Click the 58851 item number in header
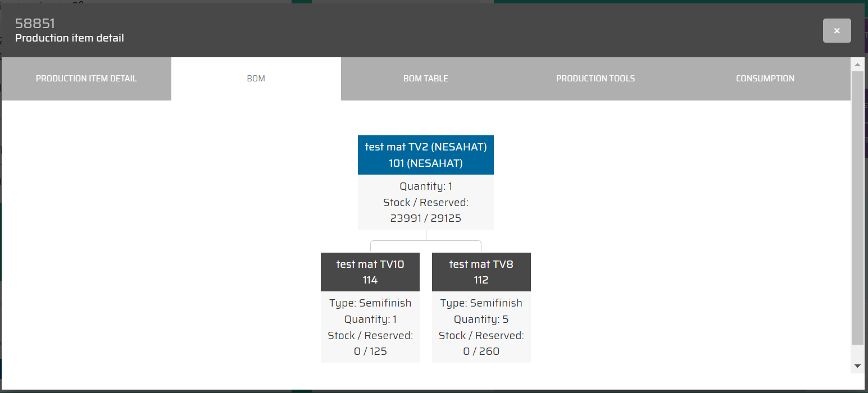This screenshot has height=393, width=868. pos(35,24)
